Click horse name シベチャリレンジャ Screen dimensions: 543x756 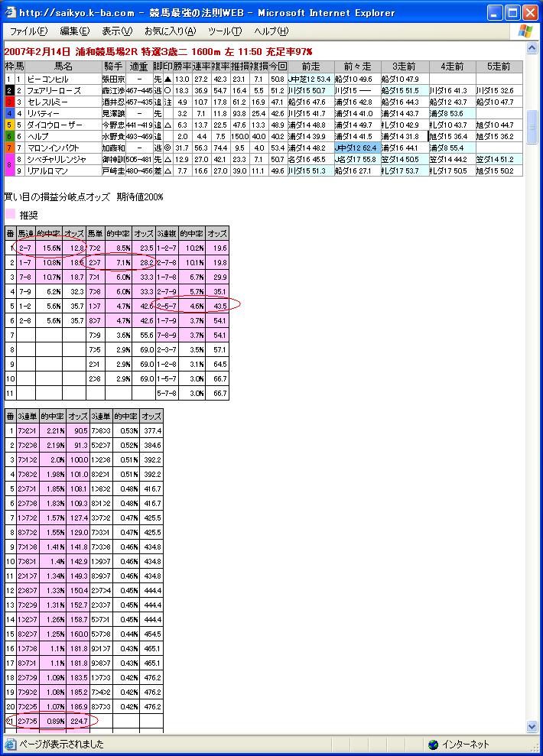coord(57,160)
